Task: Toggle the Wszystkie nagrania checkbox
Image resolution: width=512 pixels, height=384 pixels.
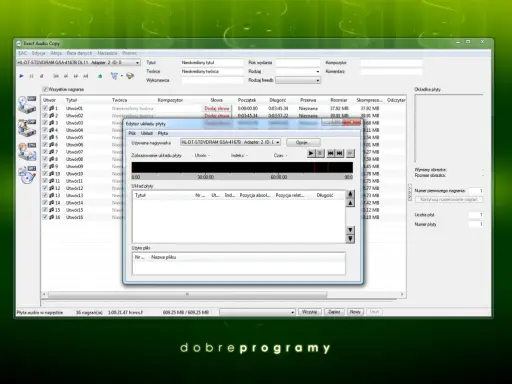Action: tap(45, 89)
